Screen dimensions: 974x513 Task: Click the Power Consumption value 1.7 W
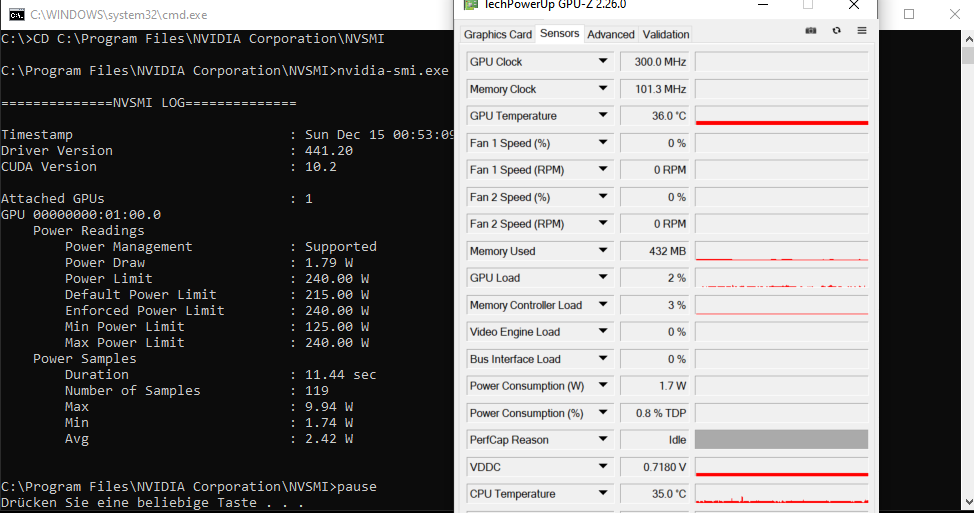click(x=655, y=386)
